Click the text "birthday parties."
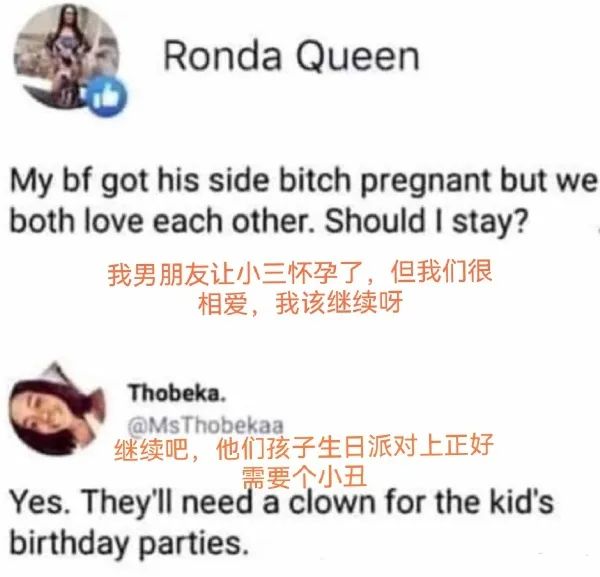Viewport: 600px width, 577px height. [x=129, y=544]
